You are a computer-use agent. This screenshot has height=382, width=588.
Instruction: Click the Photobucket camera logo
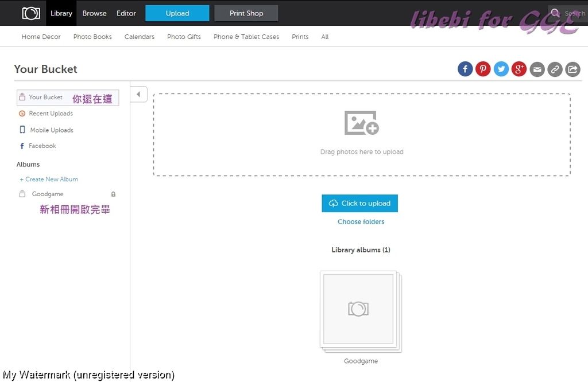(x=31, y=13)
